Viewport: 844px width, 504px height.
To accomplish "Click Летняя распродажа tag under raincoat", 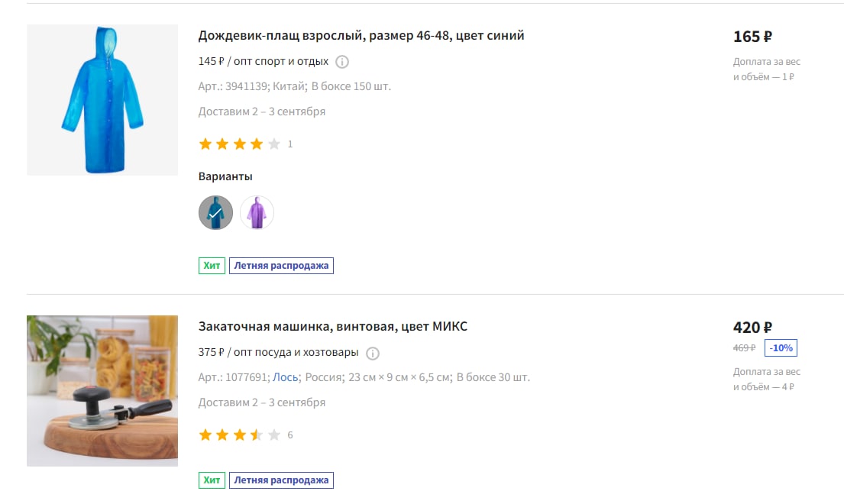I will pyautogui.click(x=282, y=266).
